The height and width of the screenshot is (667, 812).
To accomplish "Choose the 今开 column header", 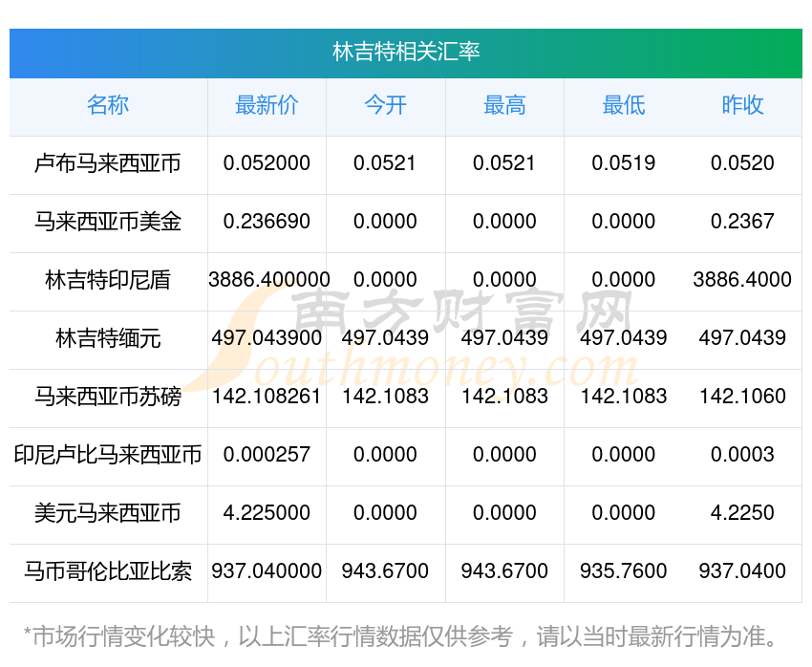I will [385, 105].
